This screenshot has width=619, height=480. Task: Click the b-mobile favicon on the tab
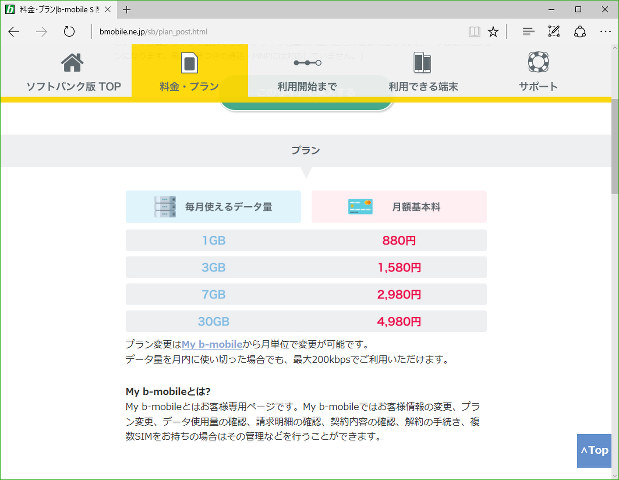10,9
